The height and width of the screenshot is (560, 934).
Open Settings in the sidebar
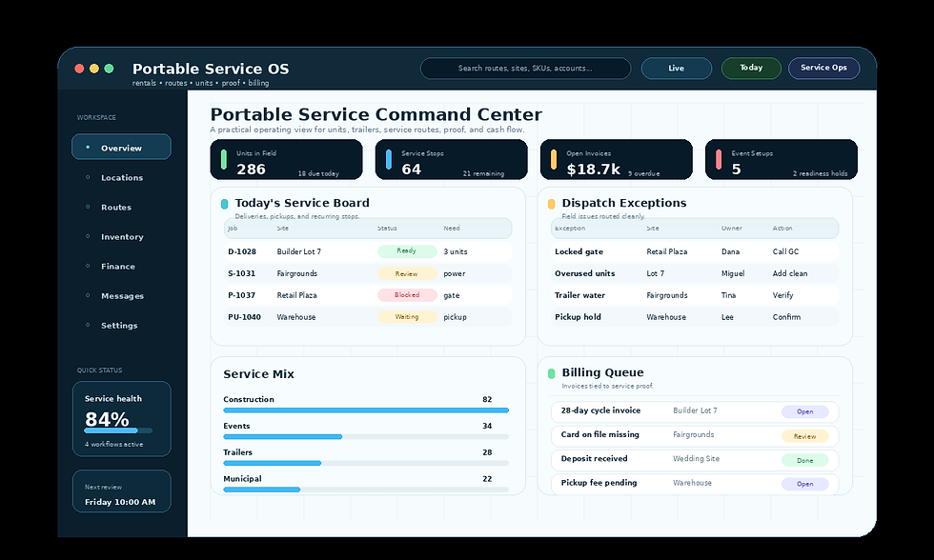click(x=121, y=325)
